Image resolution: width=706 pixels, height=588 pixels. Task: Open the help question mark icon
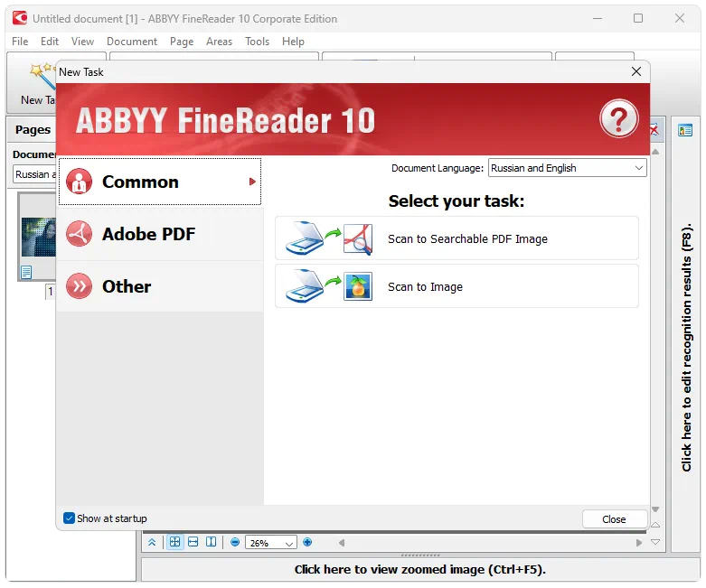619,118
